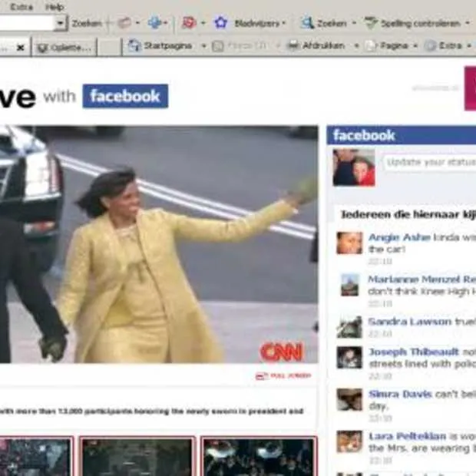476x476 pixels.
Task: Expand the search box dropdown arrow
Action: (x=61, y=23)
